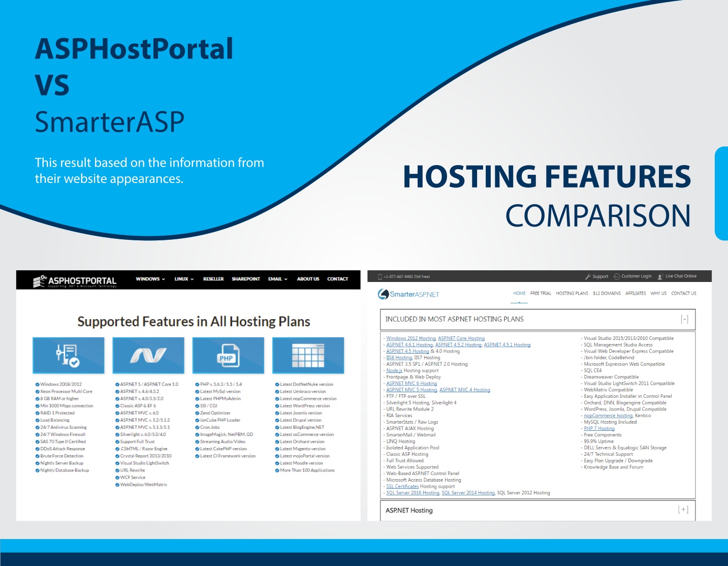
Task: Open the SSL Certificates link
Action: 402,487
